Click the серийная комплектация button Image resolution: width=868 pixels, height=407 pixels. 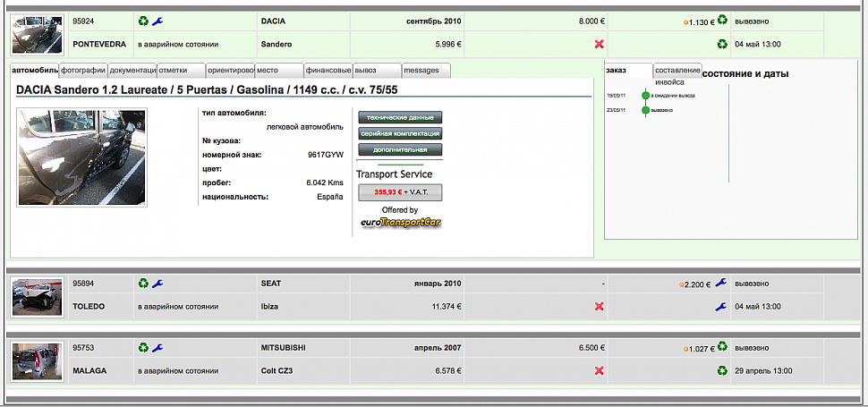point(400,133)
